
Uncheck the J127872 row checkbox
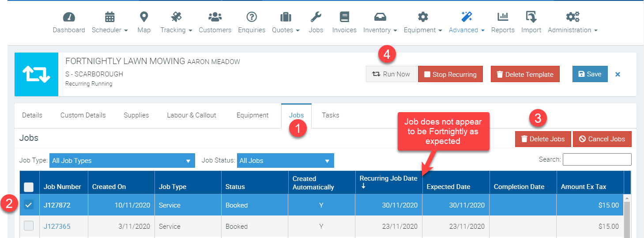coord(29,205)
